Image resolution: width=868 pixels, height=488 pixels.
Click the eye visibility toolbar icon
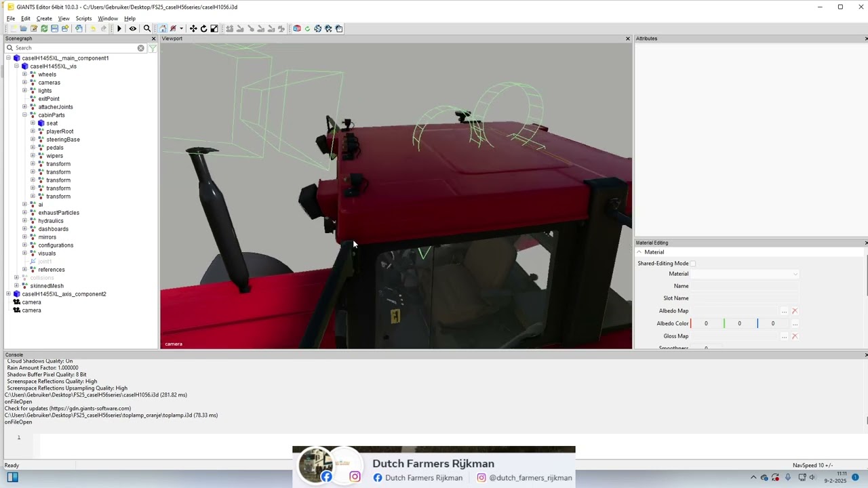coord(133,28)
